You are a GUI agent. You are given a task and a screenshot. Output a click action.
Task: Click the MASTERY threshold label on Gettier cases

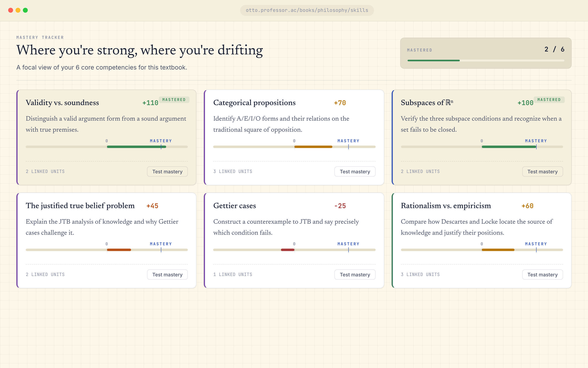(x=349, y=244)
